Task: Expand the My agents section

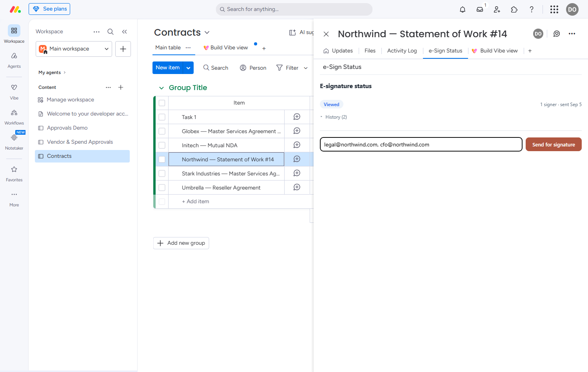Action: (52, 72)
